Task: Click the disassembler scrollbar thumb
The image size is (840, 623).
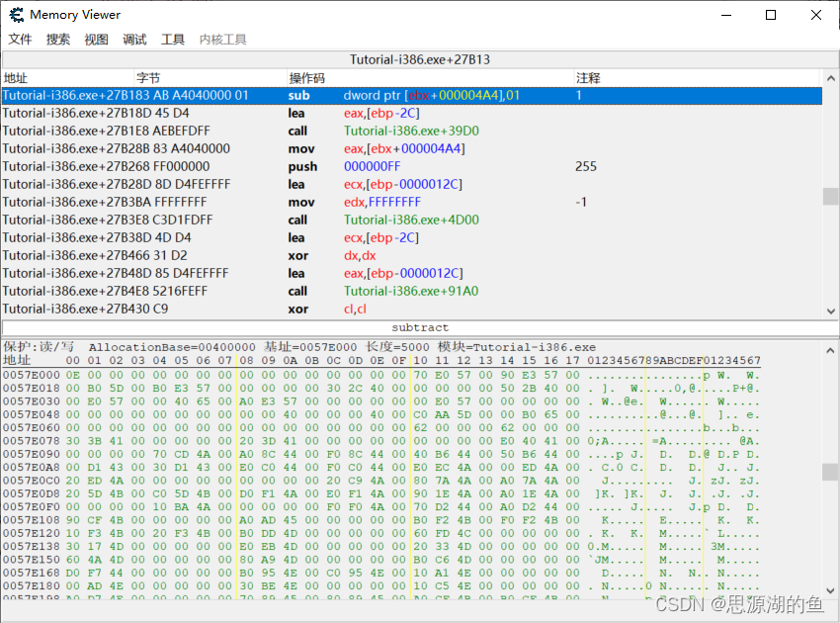Action: (830, 196)
